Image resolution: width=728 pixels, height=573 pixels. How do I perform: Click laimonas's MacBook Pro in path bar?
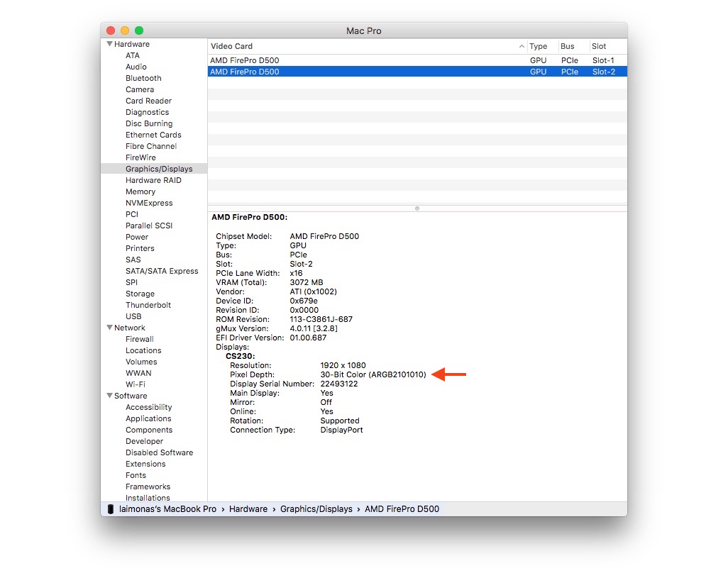[167, 509]
